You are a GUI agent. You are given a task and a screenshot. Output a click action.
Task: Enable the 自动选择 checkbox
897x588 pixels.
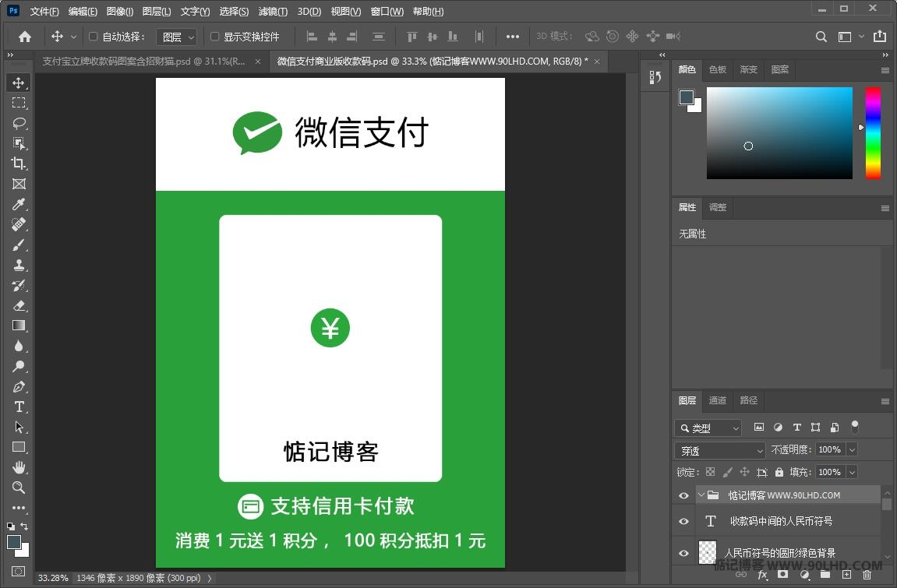[94, 37]
